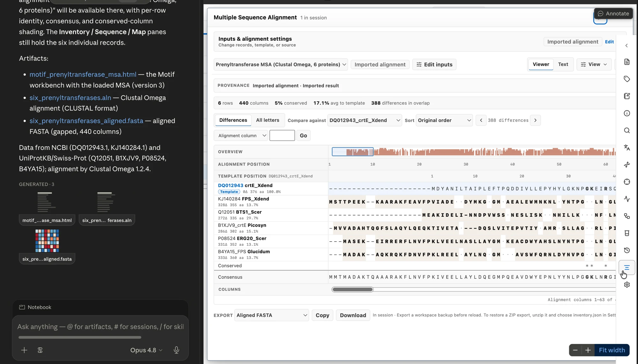Click the chat input horizontal scrollbar
This screenshot has height=364, width=638.
point(80,337)
